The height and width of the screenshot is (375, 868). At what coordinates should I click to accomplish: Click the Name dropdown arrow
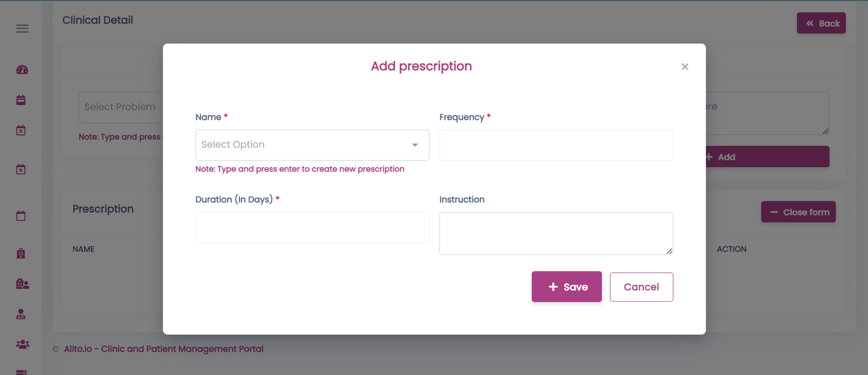coord(415,145)
